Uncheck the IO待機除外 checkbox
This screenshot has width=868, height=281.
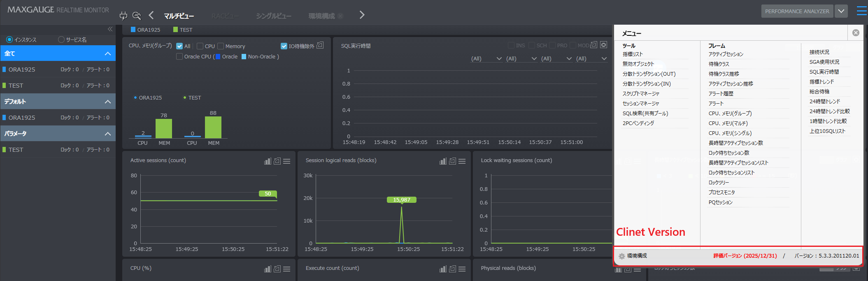click(x=284, y=46)
